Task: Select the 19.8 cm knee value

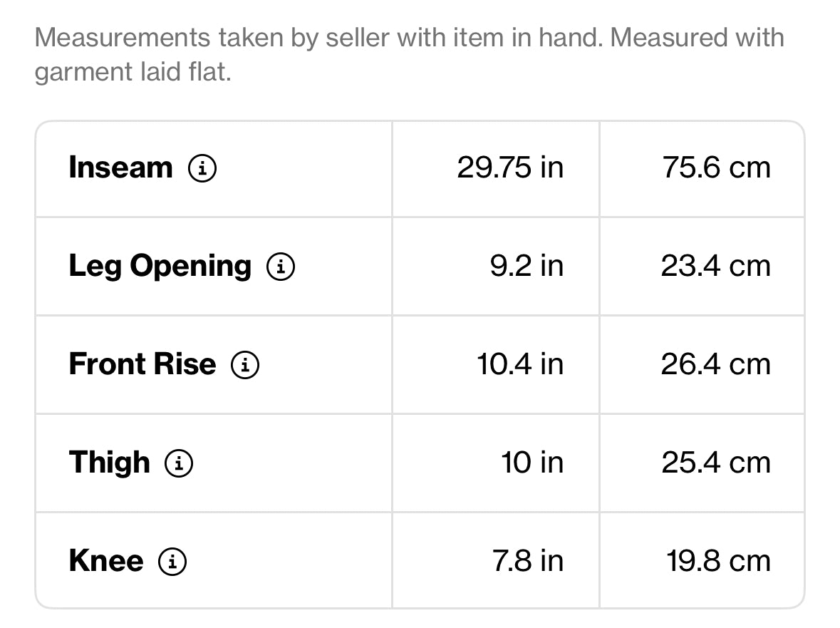Action: pyautogui.click(x=718, y=561)
